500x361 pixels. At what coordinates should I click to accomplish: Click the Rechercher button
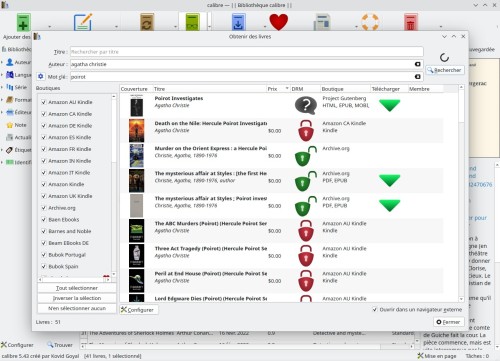tap(445, 70)
